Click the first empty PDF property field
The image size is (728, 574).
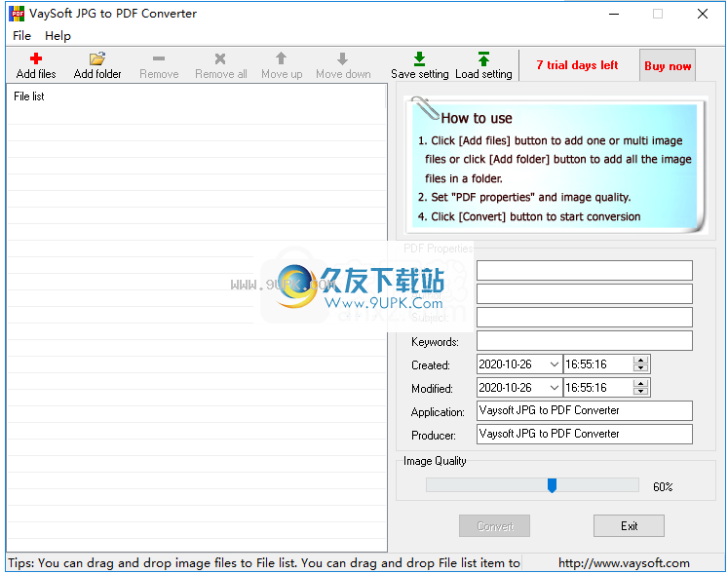[x=585, y=270]
